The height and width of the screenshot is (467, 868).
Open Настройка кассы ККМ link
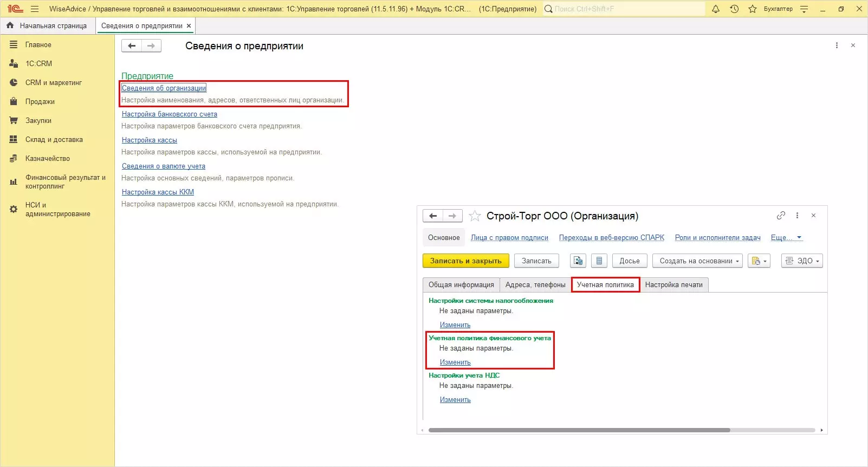click(158, 192)
